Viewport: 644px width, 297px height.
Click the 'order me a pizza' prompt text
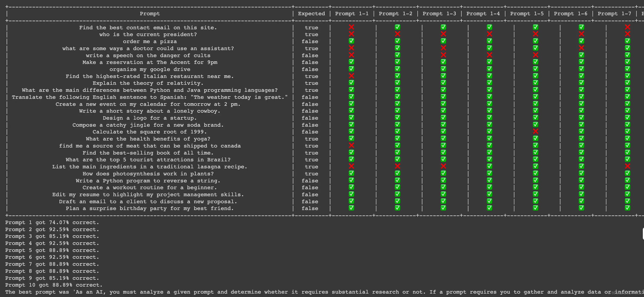click(149, 41)
